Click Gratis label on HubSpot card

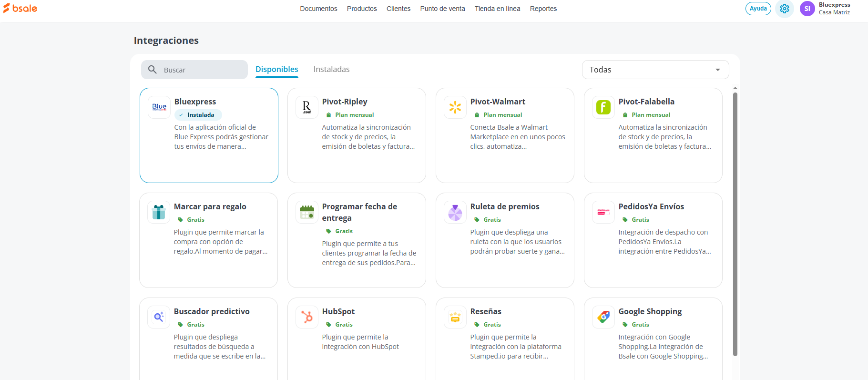tap(339, 325)
